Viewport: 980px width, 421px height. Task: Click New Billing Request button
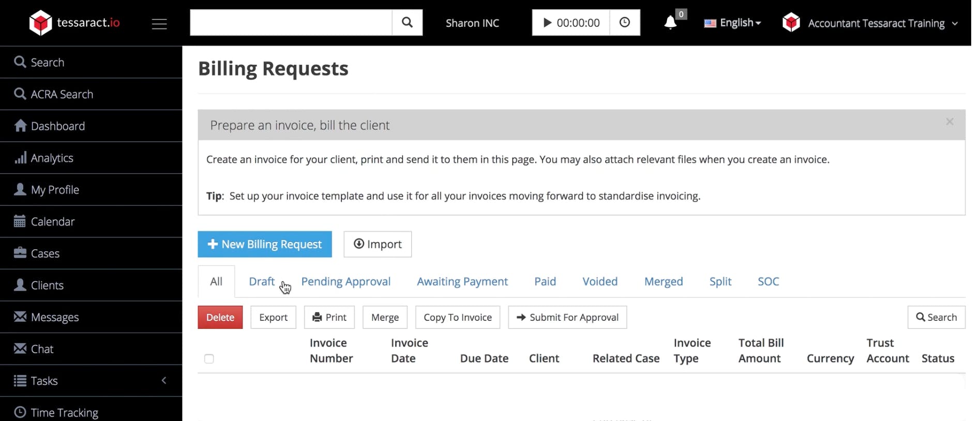265,244
